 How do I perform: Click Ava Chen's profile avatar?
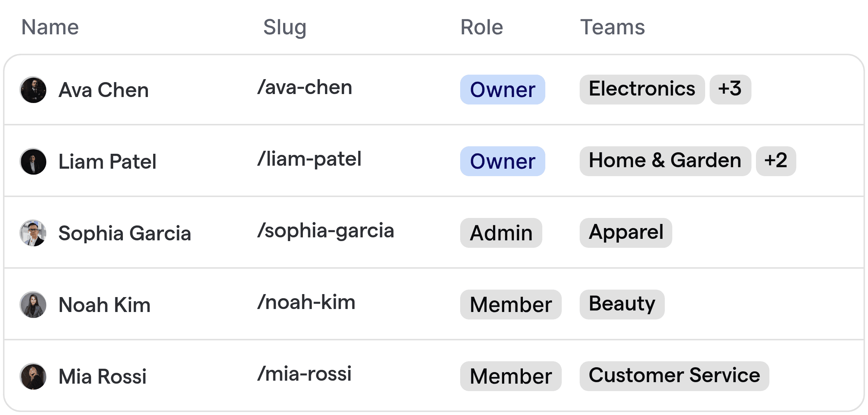[x=33, y=90]
